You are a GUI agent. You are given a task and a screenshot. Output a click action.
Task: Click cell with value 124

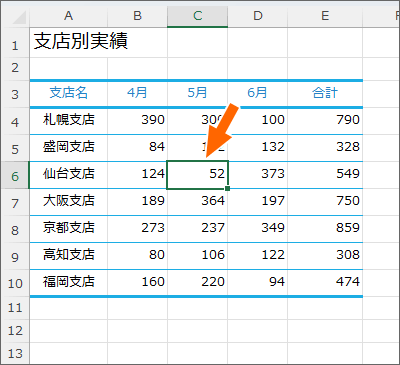pos(137,174)
